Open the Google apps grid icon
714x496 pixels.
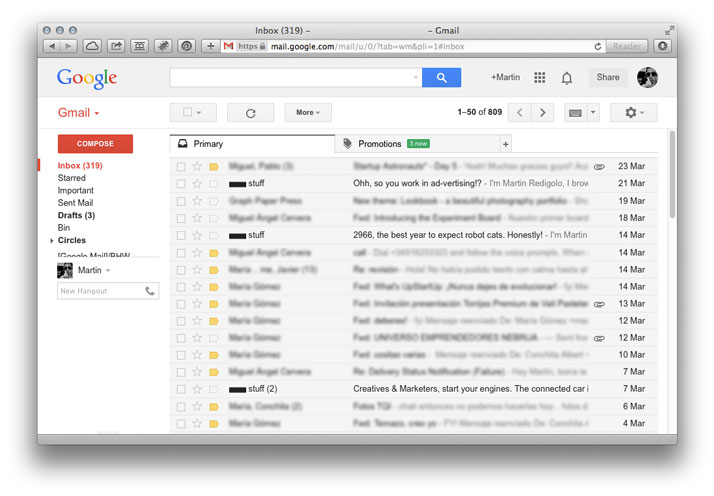[540, 77]
